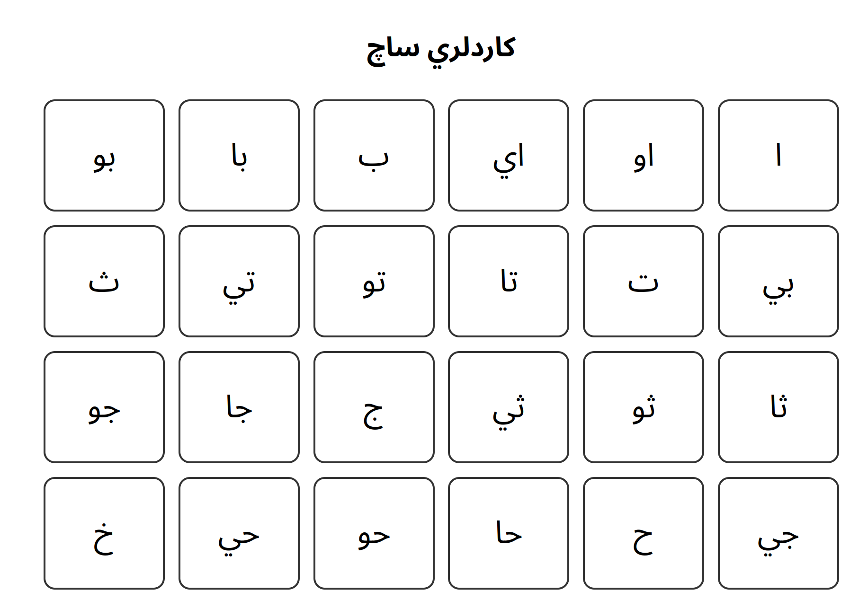Click the جا card

coord(239,407)
